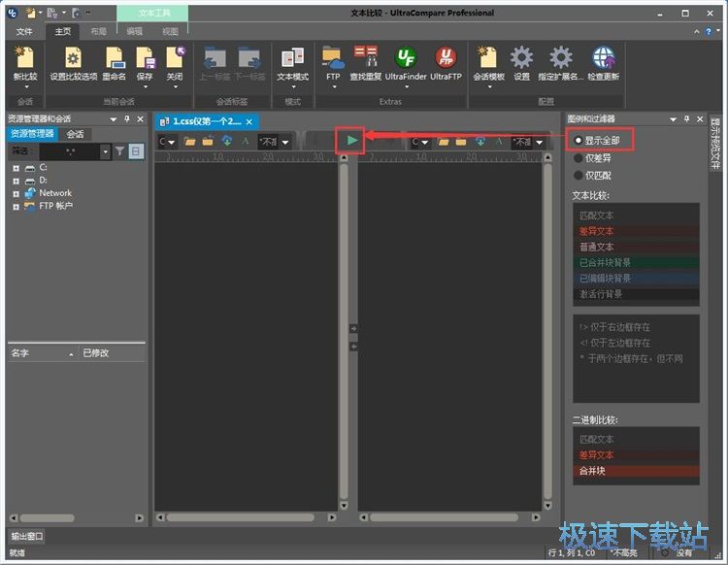Image resolution: width=728 pixels, height=565 pixels.
Task: Click the filter funnel icon in explorer panel
Action: click(120, 151)
